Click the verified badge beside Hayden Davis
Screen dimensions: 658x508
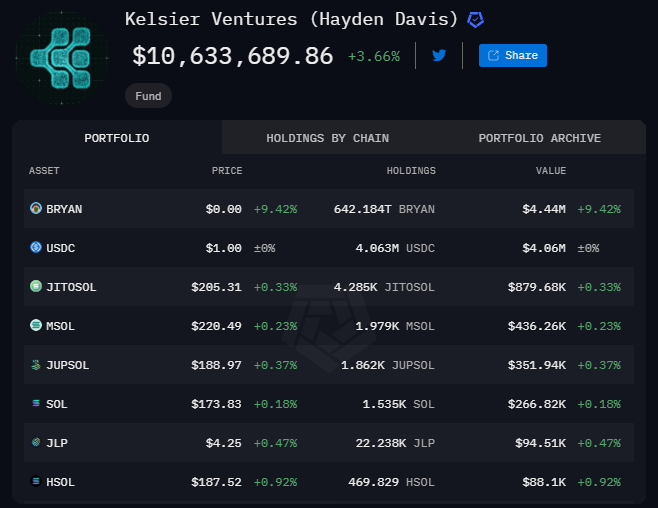[x=477, y=20]
